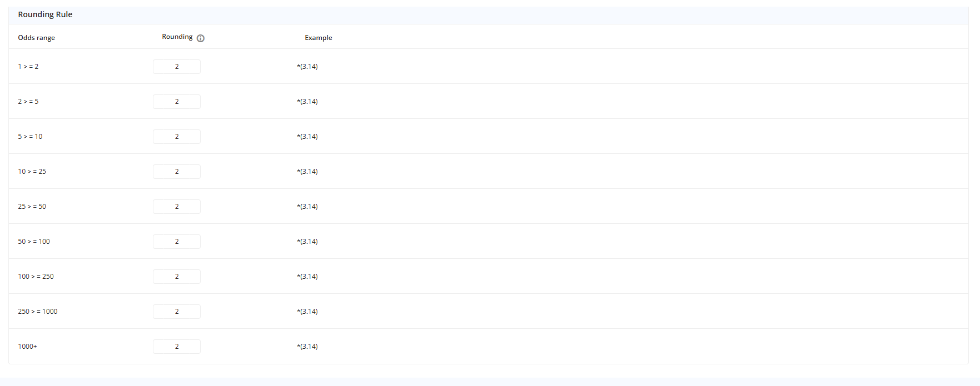Select the "2 >= 5" odds range label

click(28, 102)
